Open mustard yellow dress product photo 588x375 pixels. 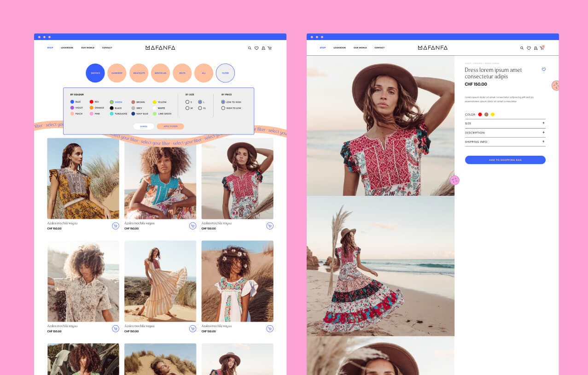pyautogui.click(x=83, y=178)
